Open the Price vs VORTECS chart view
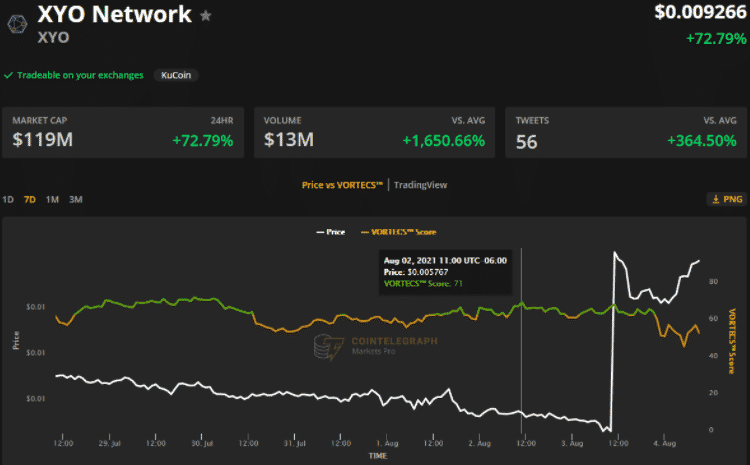Viewport: 750px width, 465px height. (343, 185)
